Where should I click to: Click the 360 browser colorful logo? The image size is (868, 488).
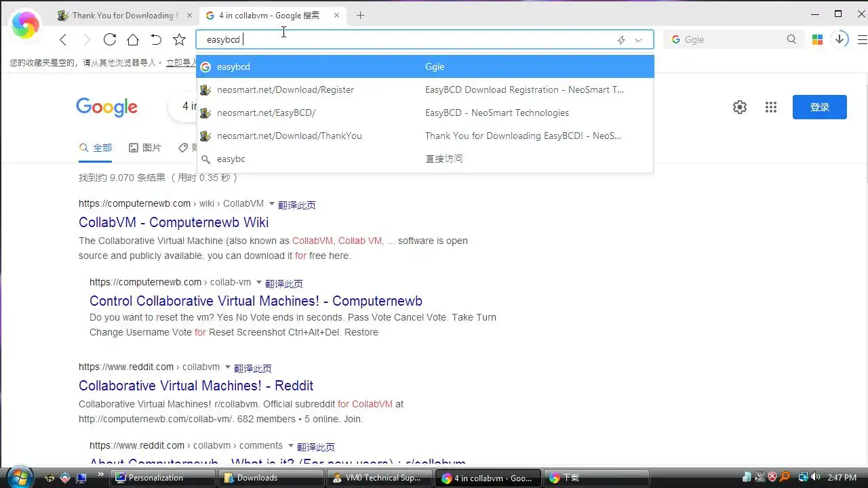pos(25,26)
